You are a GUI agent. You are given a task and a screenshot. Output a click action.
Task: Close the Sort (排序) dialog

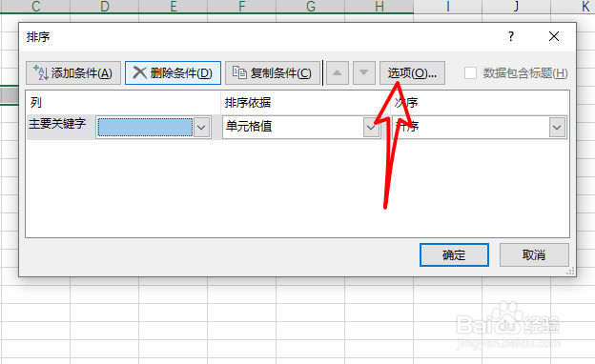point(554,36)
